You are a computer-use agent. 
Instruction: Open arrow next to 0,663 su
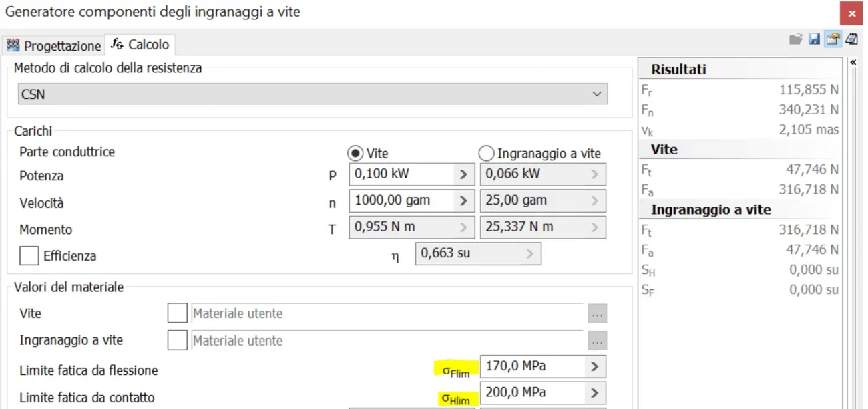click(531, 254)
